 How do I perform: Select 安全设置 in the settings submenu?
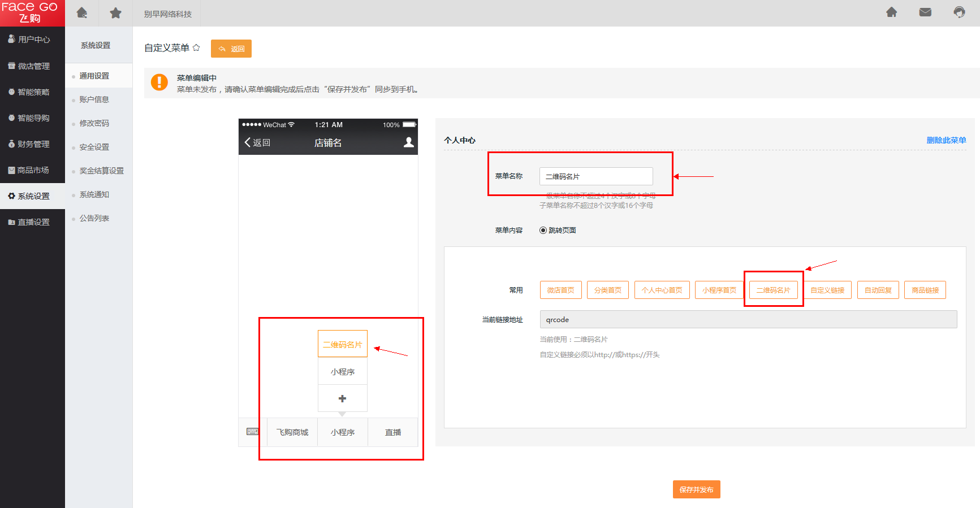(94, 147)
